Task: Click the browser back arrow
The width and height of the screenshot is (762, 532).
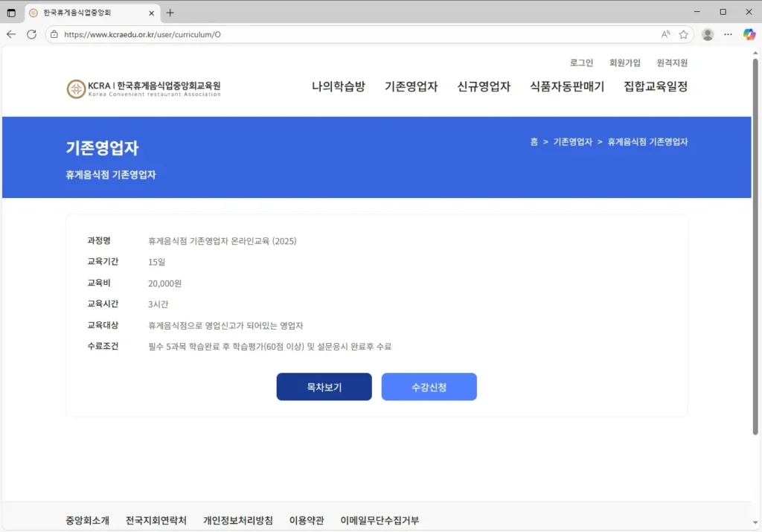Action: [x=10, y=34]
